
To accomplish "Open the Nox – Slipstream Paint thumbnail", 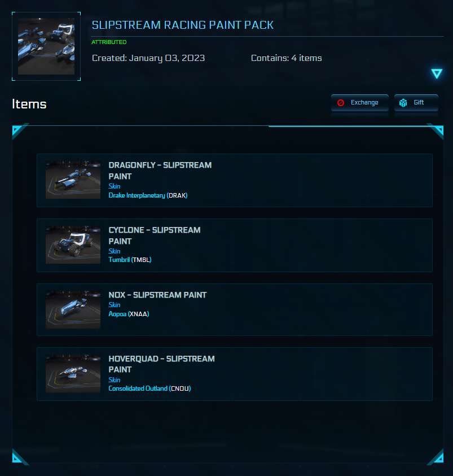I will [73, 308].
